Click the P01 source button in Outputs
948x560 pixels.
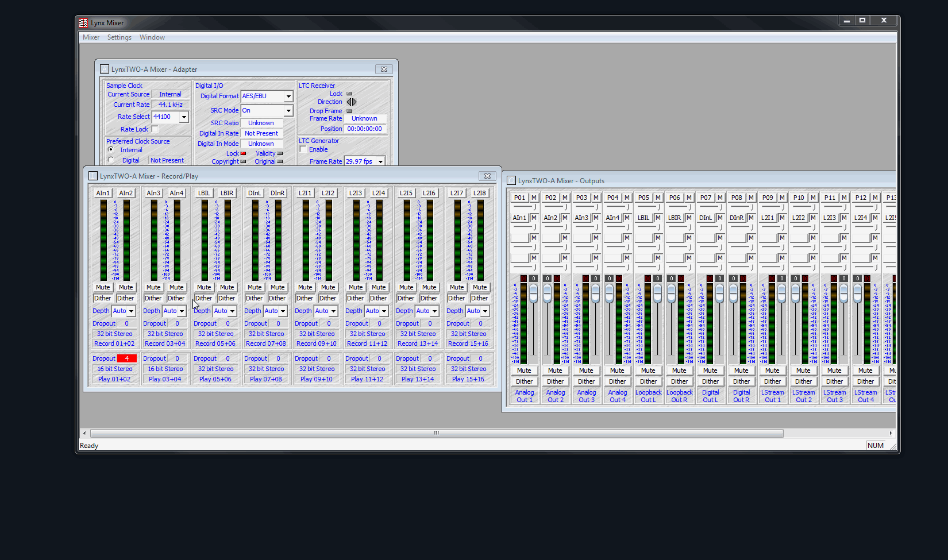pyautogui.click(x=519, y=198)
